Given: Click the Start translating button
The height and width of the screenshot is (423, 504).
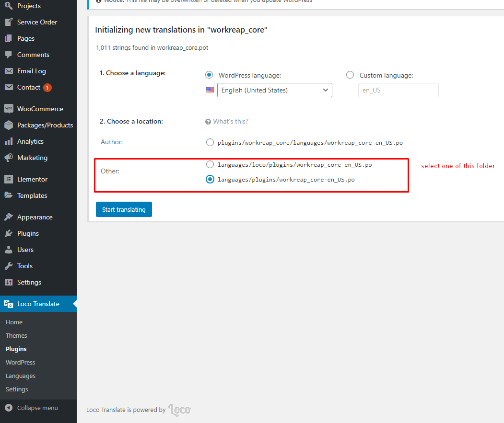Looking at the screenshot, I should coord(124,209).
